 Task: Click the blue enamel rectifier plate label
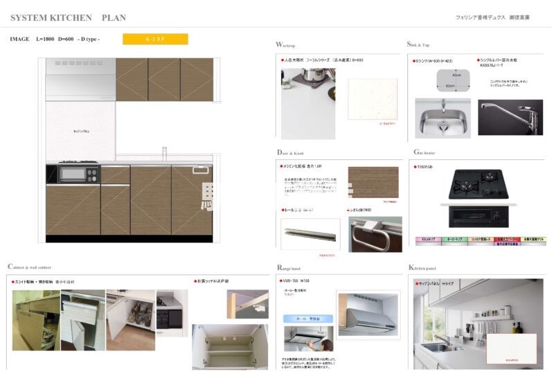click(x=308, y=319)
